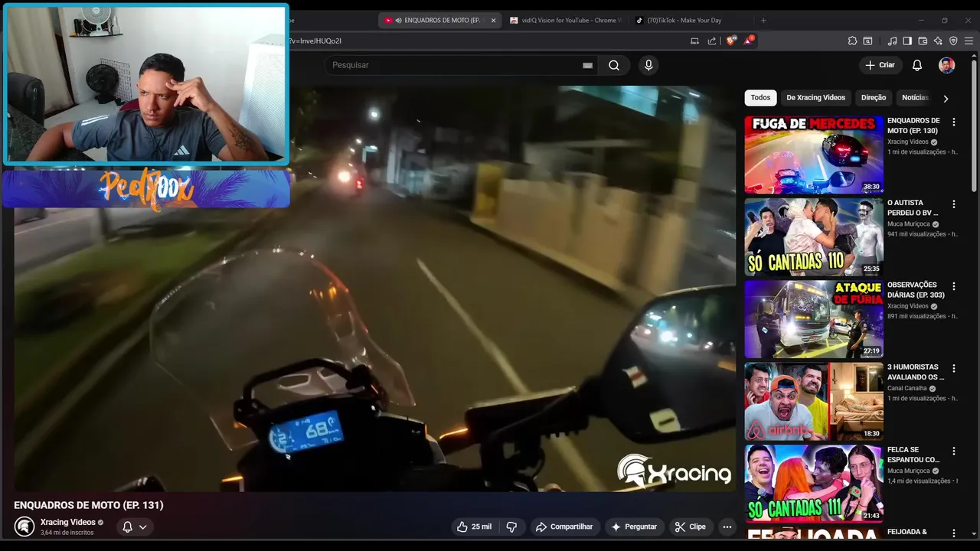
Task: Open the on-screen keyboard icon in search
Action: (587, 66)
